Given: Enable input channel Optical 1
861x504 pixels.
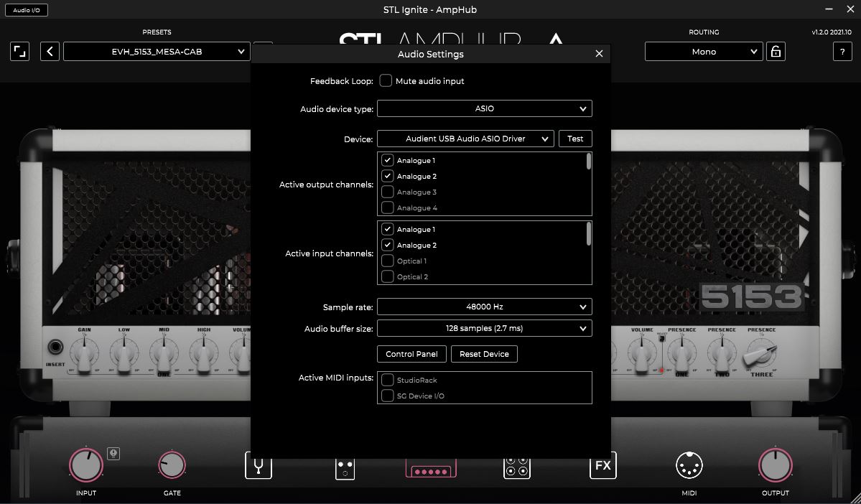Looking at the screenshot, I should click(387, 261).
